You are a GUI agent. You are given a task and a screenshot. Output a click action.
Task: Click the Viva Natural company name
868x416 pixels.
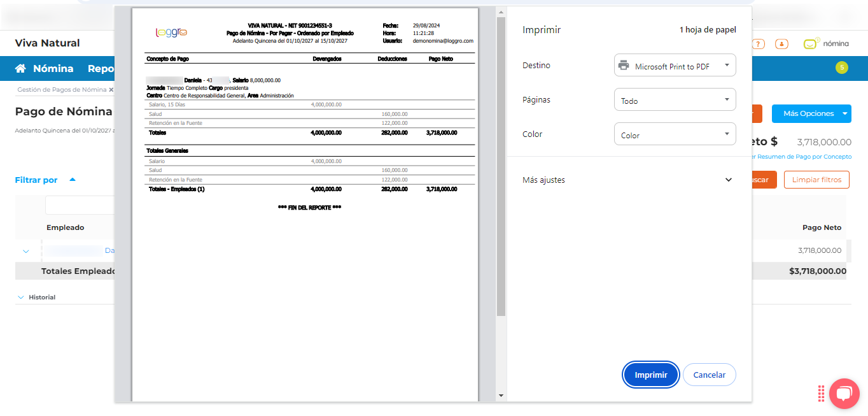48,43
